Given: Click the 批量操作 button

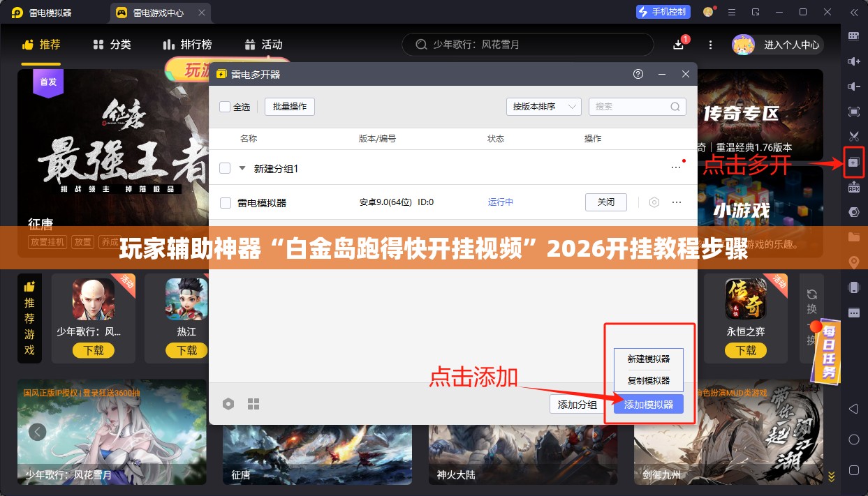Looking at the screenshot, I should (x=290, y=107).
